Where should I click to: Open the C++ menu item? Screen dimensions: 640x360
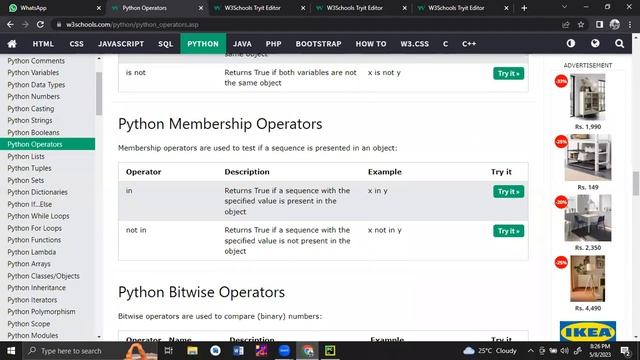(469, 44)
